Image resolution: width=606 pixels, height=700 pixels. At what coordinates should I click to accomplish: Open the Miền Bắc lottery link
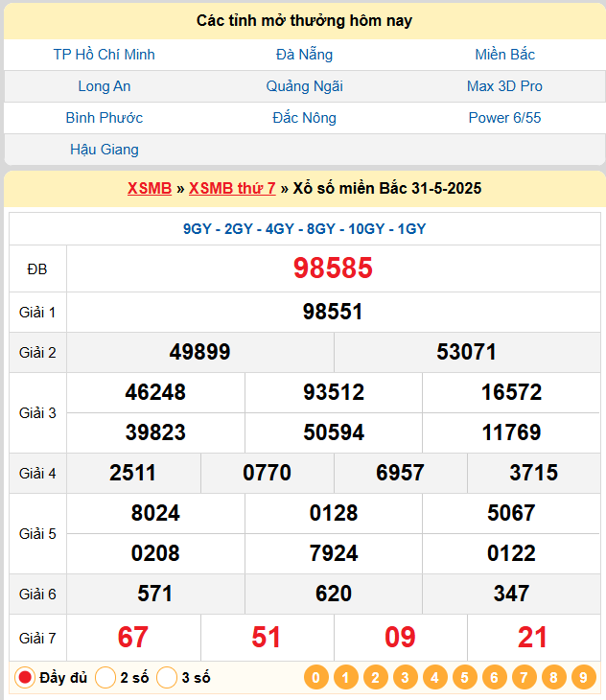click(504, 55)
